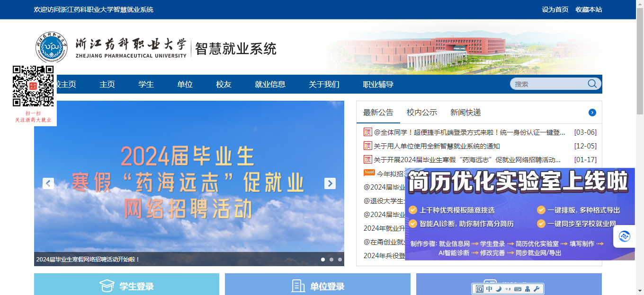Open the round blue arrow for more announcements
Screen dimensions: 644x295
coord(592,113)
